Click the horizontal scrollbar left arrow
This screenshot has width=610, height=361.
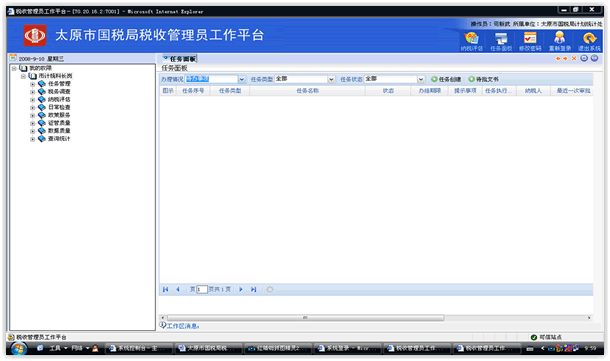163,318
